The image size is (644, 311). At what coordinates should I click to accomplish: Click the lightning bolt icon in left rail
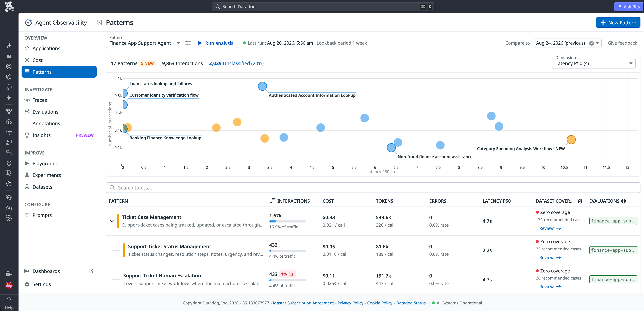point(9,97)
